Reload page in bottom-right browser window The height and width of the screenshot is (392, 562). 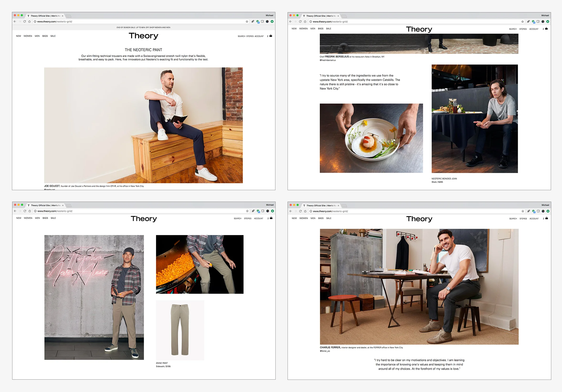coord(300,211)
